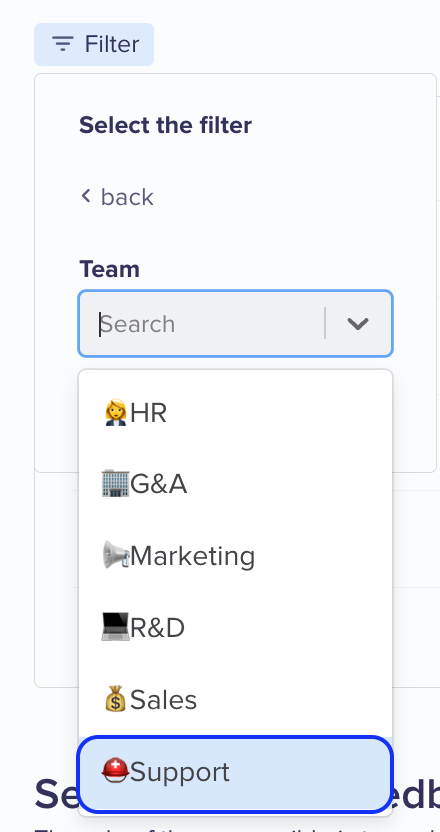Click the filter lines icon
Screen dimensions: 440x832
point(63,44)
